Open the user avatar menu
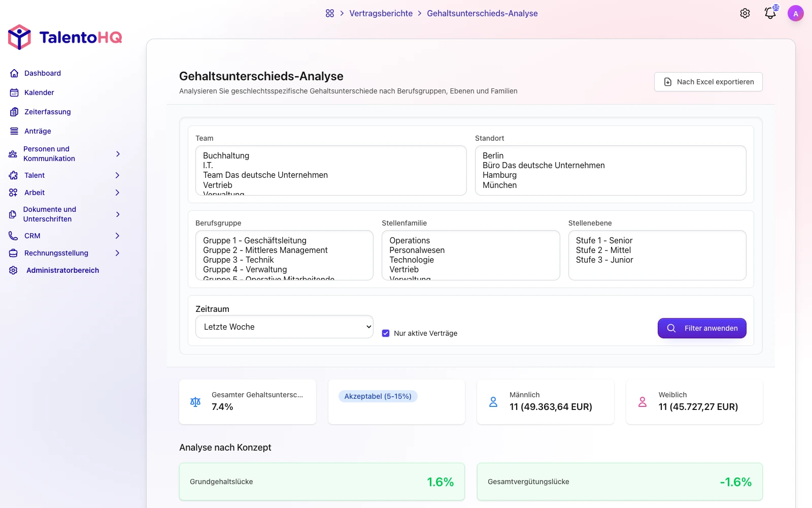 click(x=796, y=14)
